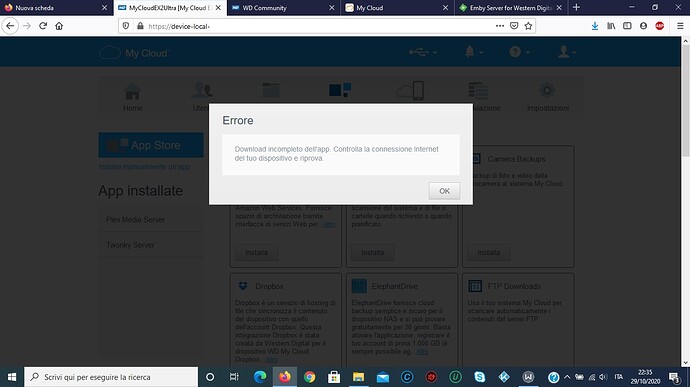Image resolution: width=690 pixels, height=387 pixels.
Task: Reload the current page
Action: click(43, 26)
